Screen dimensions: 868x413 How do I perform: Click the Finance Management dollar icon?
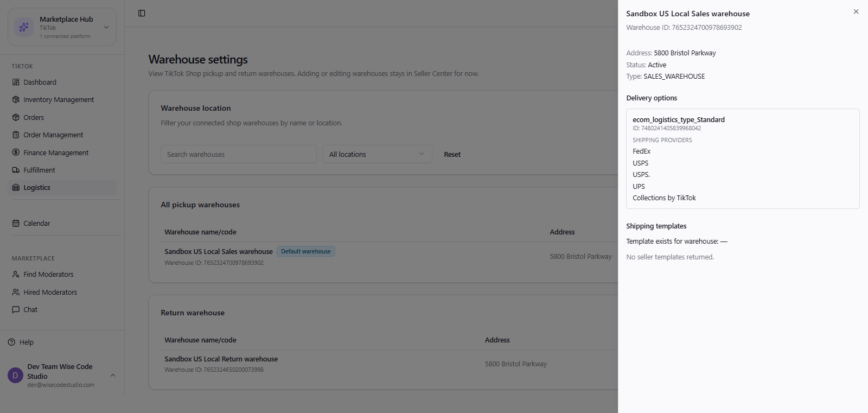pyautogui.click(x=16, y=153)
